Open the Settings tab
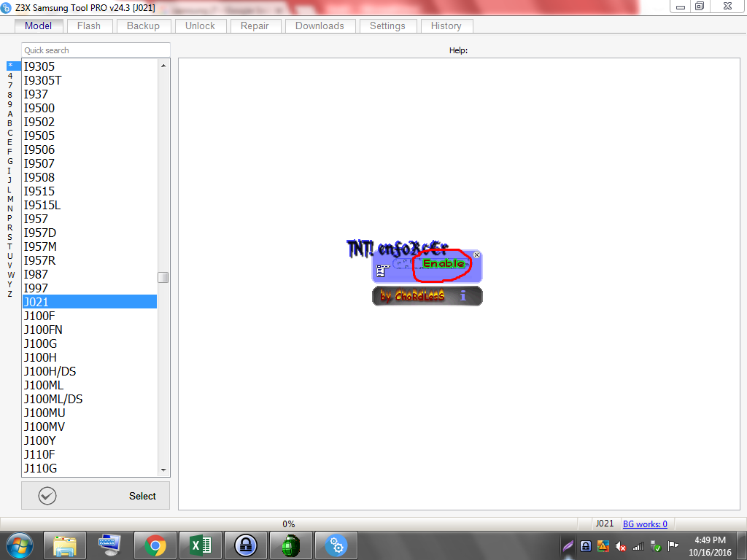747x560 pixels. coord(388,26)
